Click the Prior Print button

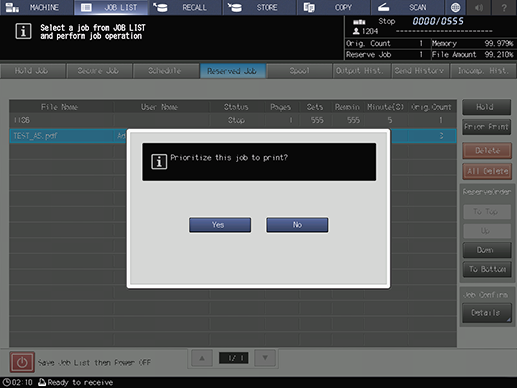486,127
